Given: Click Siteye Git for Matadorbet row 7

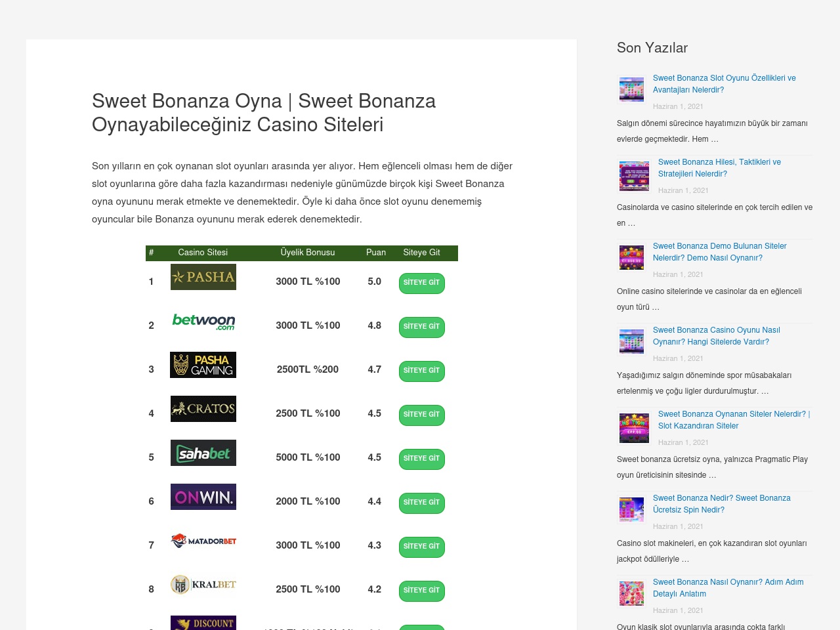Looking at the screenshot, I should tap(422, 547).
